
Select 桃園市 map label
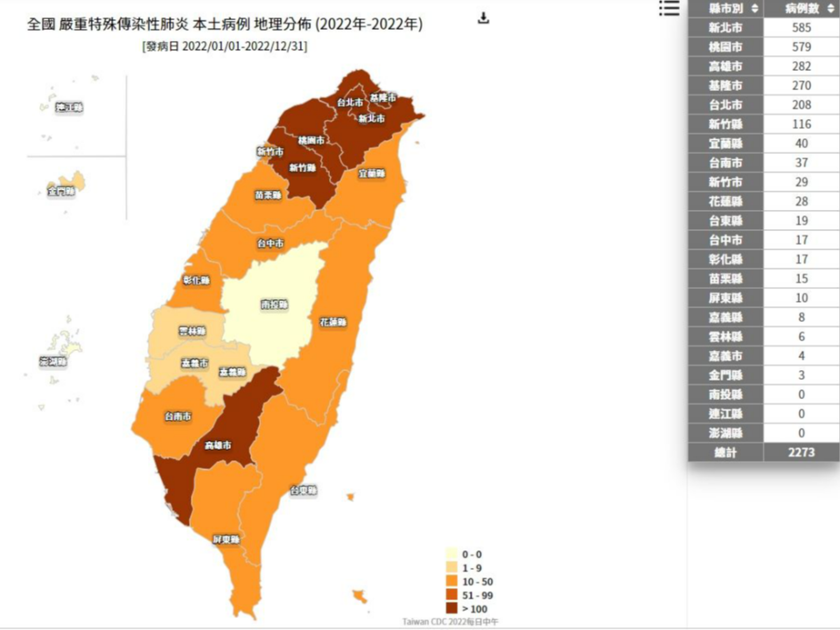pyautogui.click(x=311, y=140)
